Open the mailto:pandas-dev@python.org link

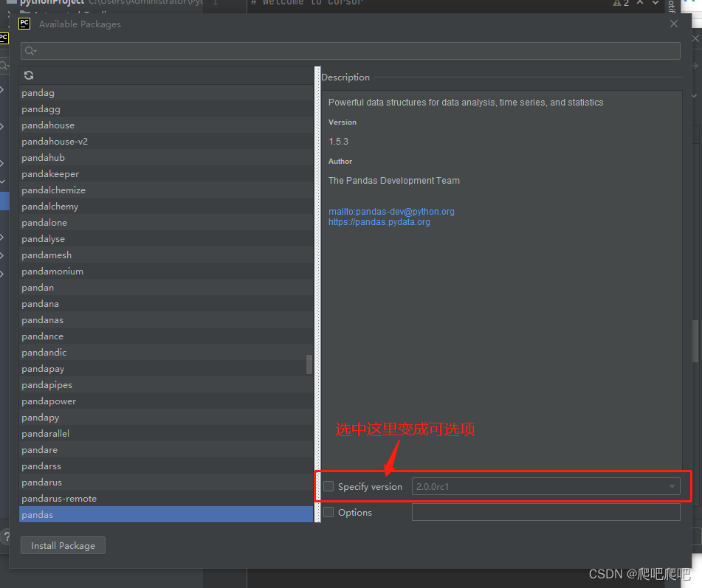click(x=391, y=211)
